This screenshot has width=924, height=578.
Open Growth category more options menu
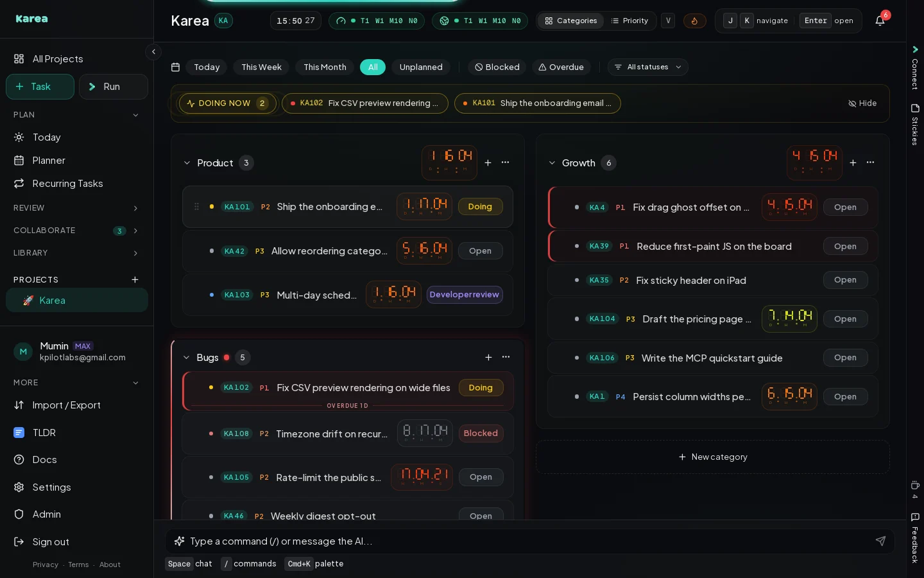point(871,162)
